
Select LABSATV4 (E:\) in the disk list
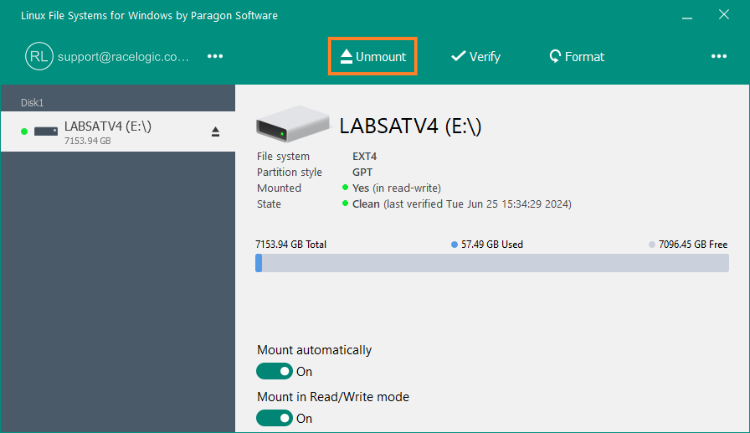click(x=118, y=132)
